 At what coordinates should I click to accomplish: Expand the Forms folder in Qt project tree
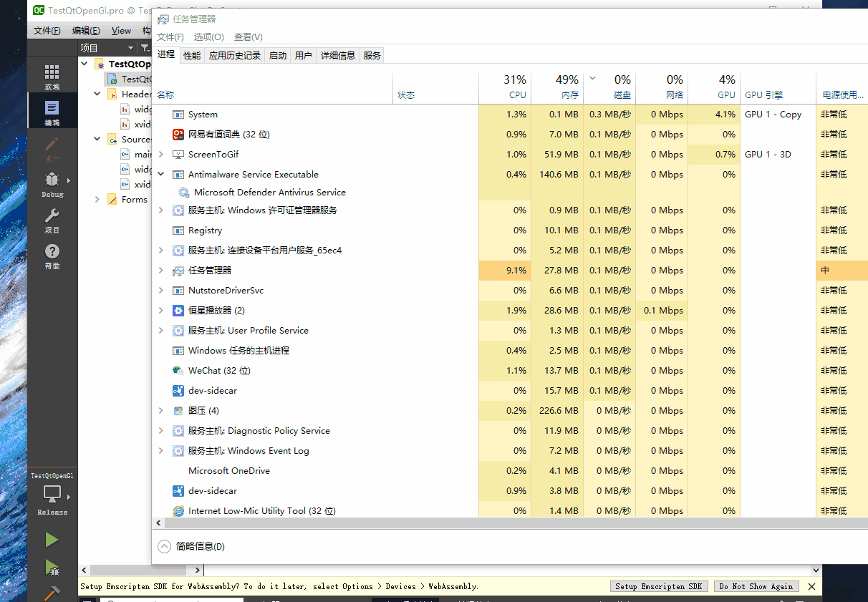pyautogui.click(x=97, y=200)
